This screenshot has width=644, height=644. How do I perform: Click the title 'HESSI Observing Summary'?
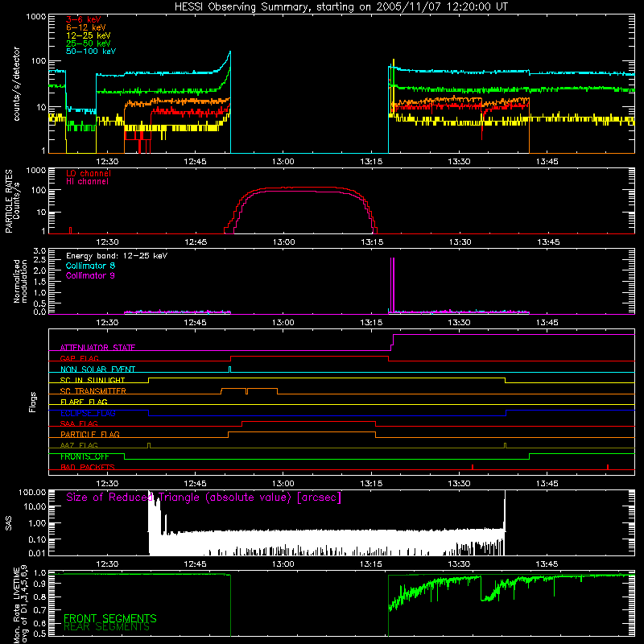[243, 7]
